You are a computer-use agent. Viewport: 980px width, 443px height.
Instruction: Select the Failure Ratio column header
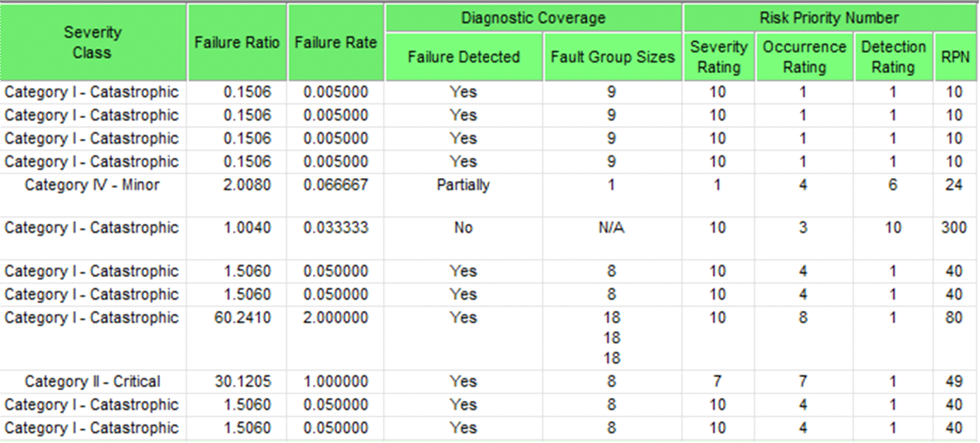tap(237, 43)
